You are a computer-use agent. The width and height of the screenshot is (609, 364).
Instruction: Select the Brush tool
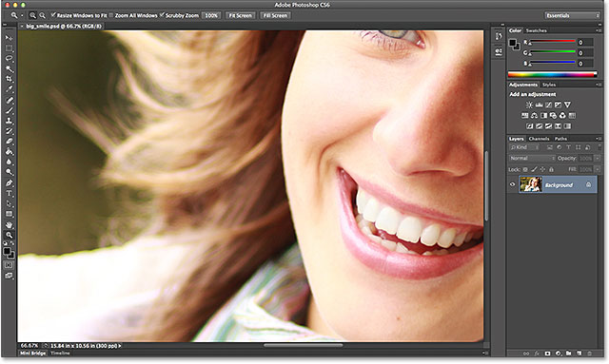pos(9,110)
